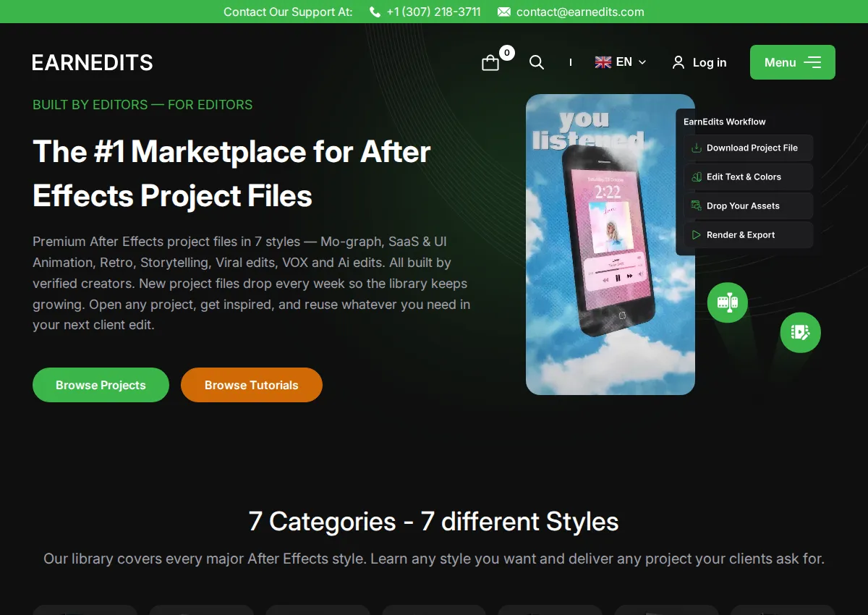Click the search magnifier icon

coord(537,62)
